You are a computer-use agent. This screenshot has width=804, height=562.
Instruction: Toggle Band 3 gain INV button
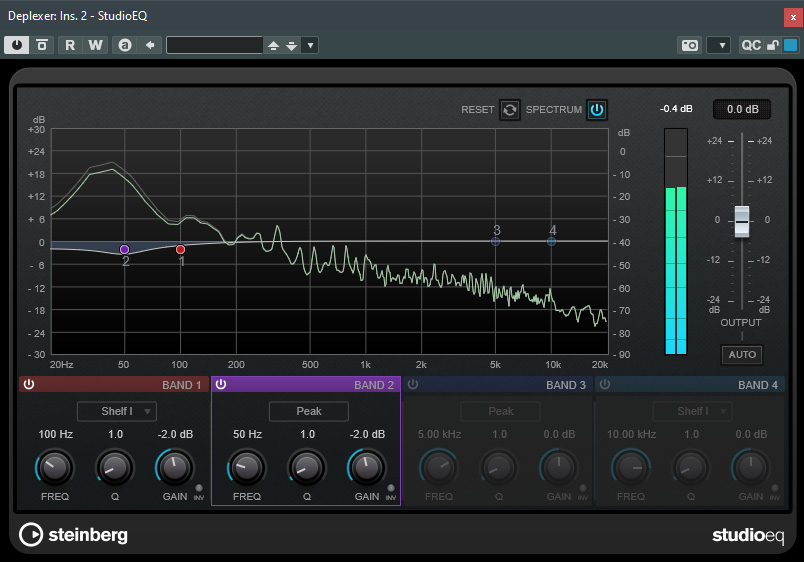(583, 488)
